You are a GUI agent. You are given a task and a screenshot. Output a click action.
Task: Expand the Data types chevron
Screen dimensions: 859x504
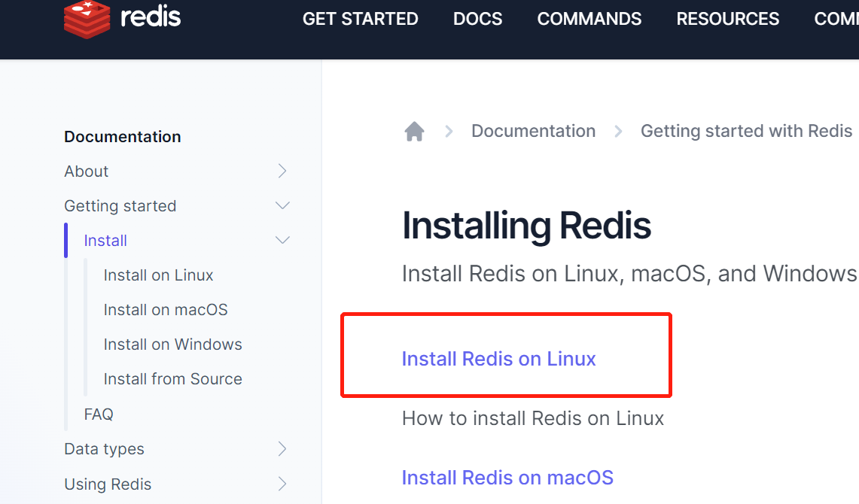pyautogui.click(x=282, y=449)
